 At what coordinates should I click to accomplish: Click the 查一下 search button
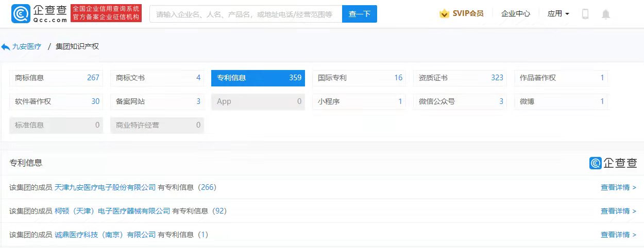pyautogui.click(x=360, y=14)
